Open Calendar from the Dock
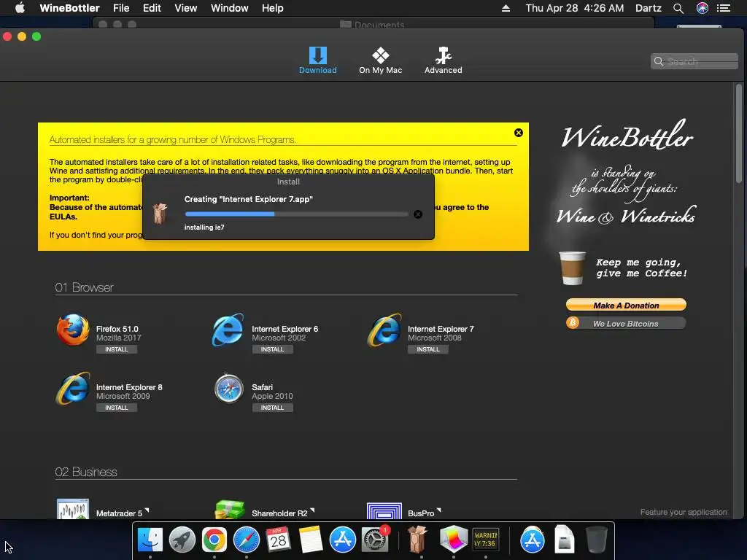The height and width of the screenshot is (560, 747). [x=278, y=540]
